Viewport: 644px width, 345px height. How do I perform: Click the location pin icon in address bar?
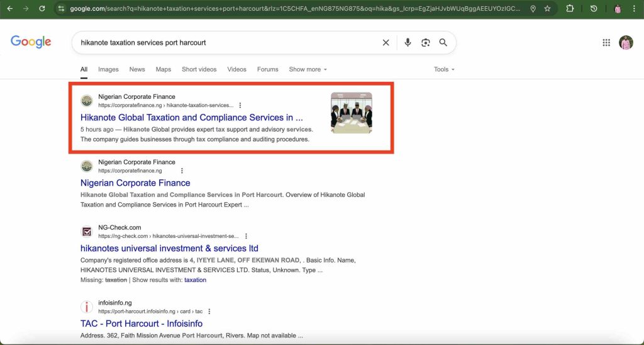tap(533, 9)
